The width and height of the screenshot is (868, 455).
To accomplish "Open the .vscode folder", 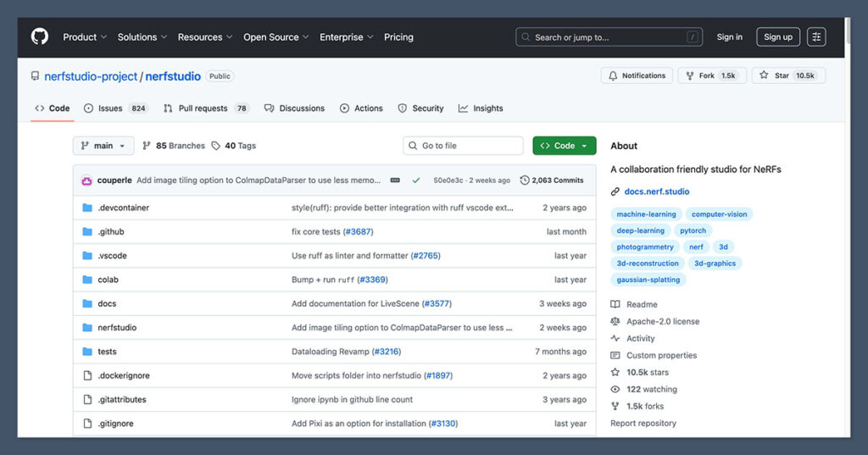I will (x=112, y=256).
